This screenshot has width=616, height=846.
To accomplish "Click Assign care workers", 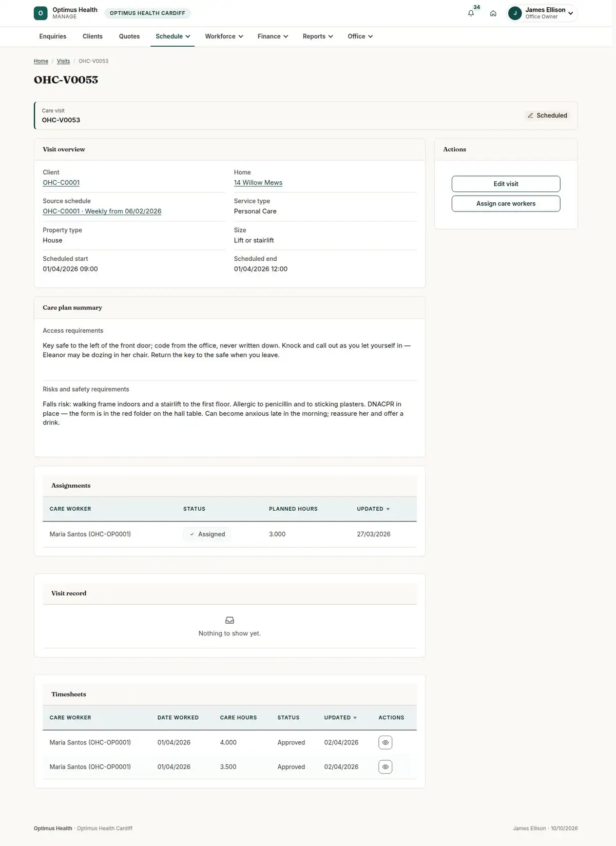I will [506, 203].
